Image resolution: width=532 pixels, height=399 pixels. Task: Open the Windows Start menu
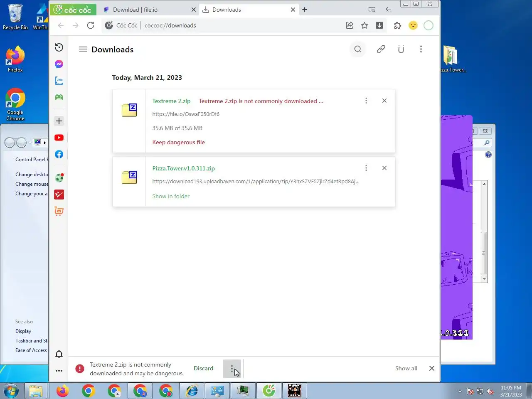click(x=11, y=391)
